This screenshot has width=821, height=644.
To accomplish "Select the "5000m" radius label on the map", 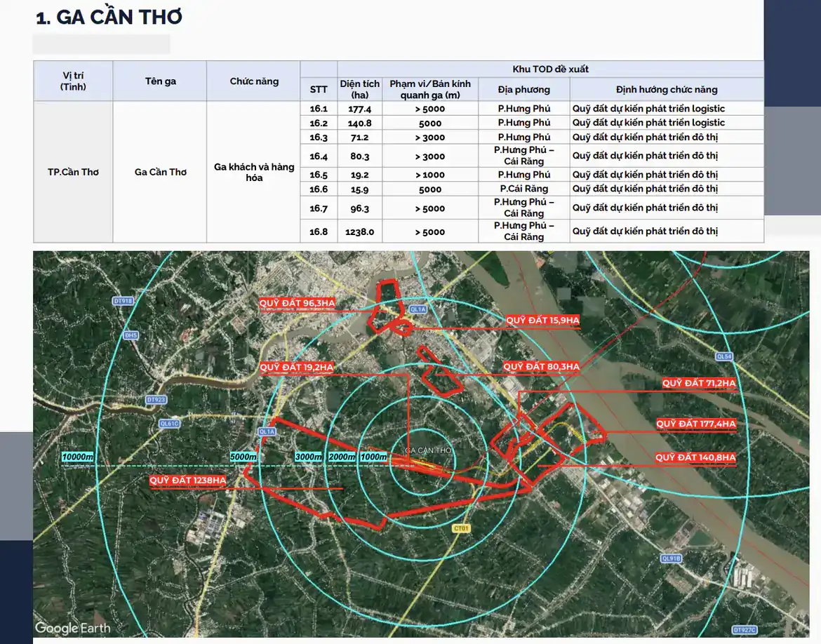I will coord(243,457).
